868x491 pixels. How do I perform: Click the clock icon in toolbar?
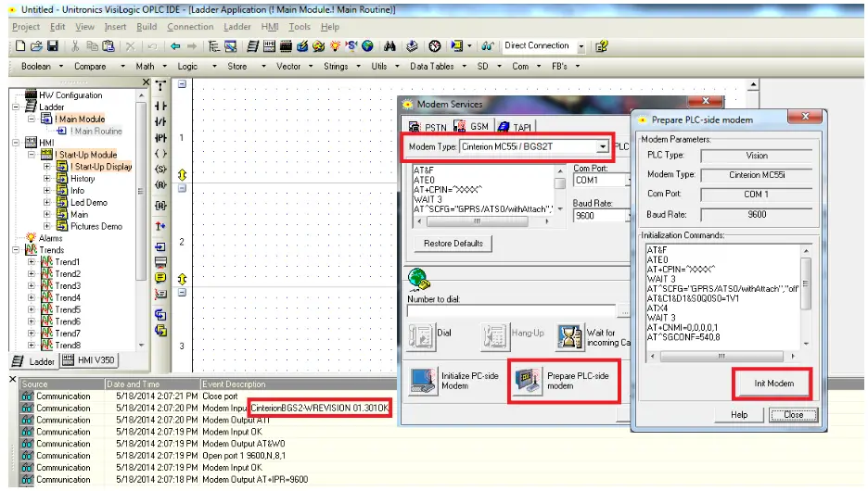click(435, 46)
